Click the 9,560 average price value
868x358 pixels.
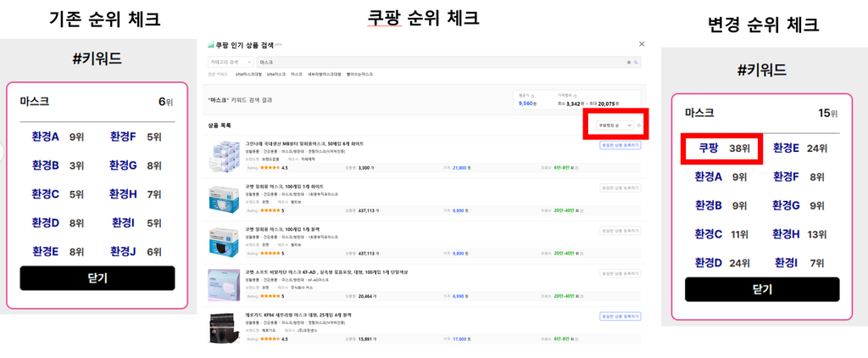click(527, 103)
